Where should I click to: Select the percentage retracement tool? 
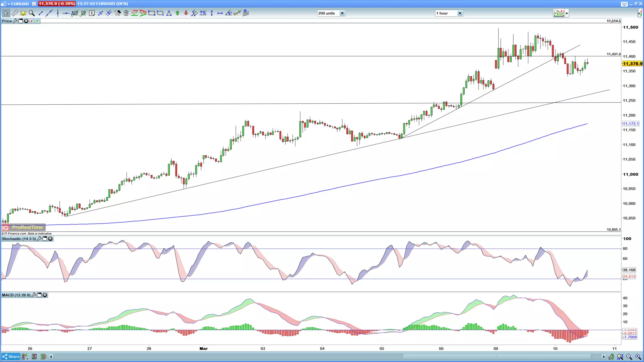tap(203, 13)
